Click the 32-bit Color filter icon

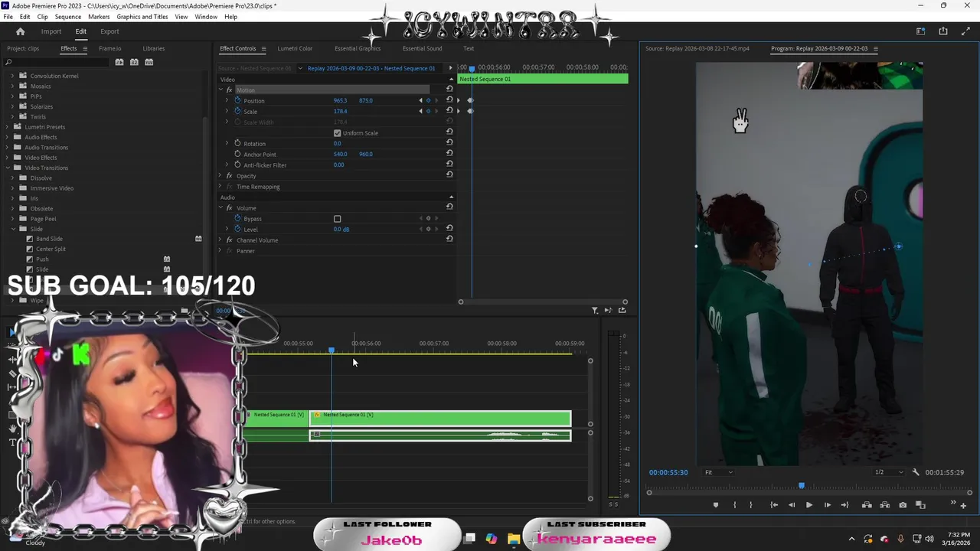134,62
